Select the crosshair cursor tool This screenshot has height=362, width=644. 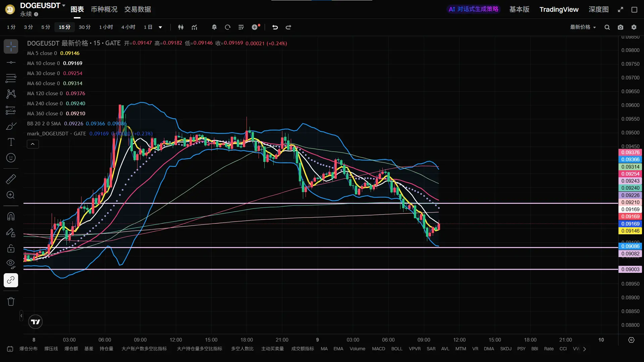[11, 47]
